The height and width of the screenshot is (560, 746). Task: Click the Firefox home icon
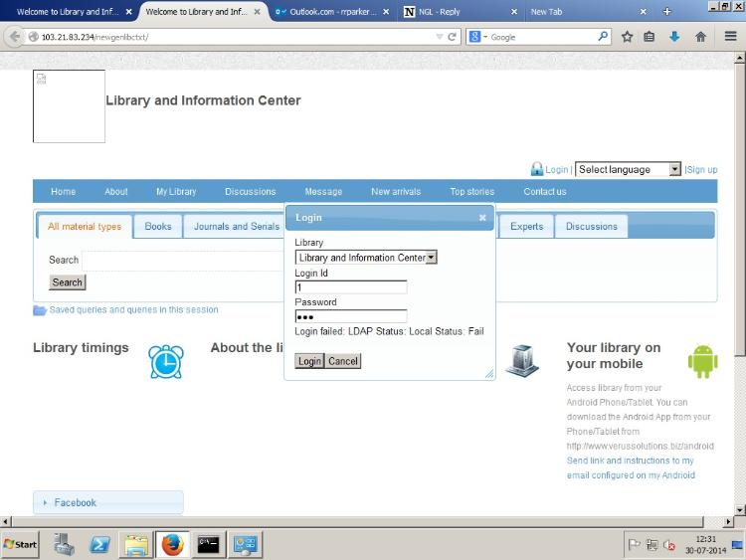(x=701, y=37)
